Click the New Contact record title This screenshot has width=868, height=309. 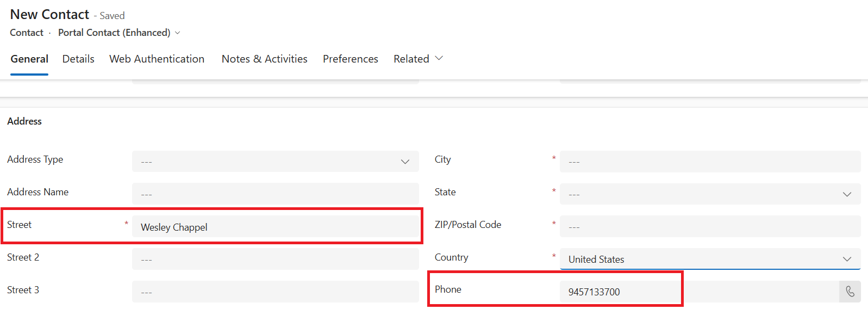point(49,15)
